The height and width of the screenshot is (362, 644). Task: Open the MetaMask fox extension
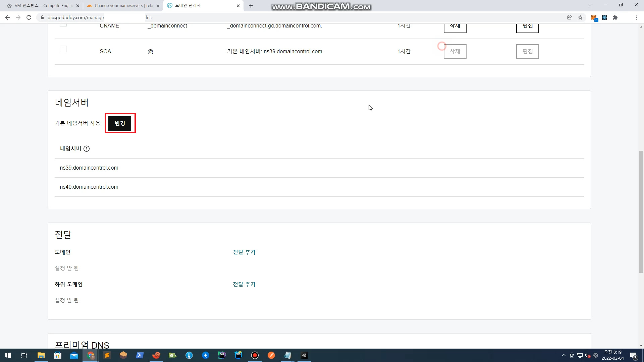point(593,17)
